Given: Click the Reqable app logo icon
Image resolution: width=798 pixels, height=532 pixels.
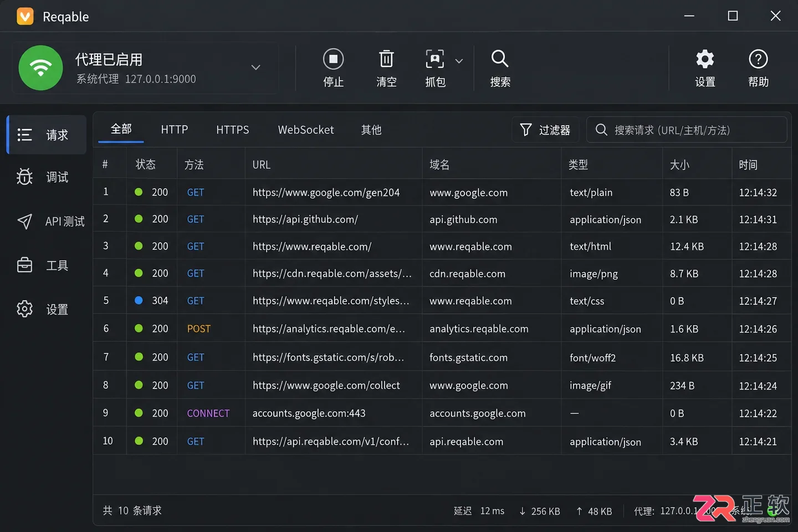Looking at the screenshot, I should tap(25, 16).
